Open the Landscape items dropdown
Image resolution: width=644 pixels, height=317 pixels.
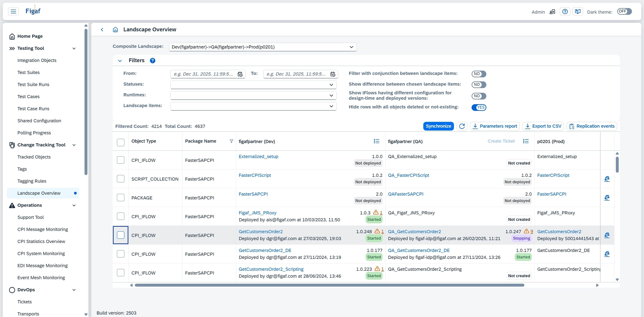(253, 106)
